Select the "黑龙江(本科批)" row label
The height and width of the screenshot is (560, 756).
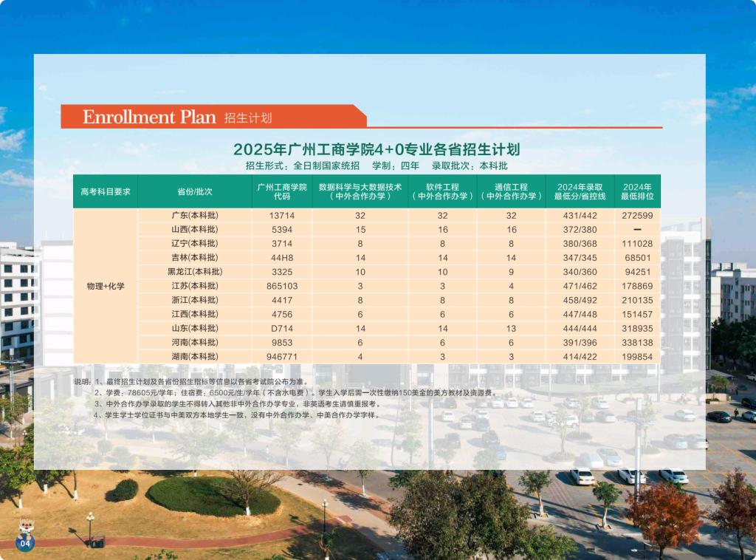tap(195, 272)
